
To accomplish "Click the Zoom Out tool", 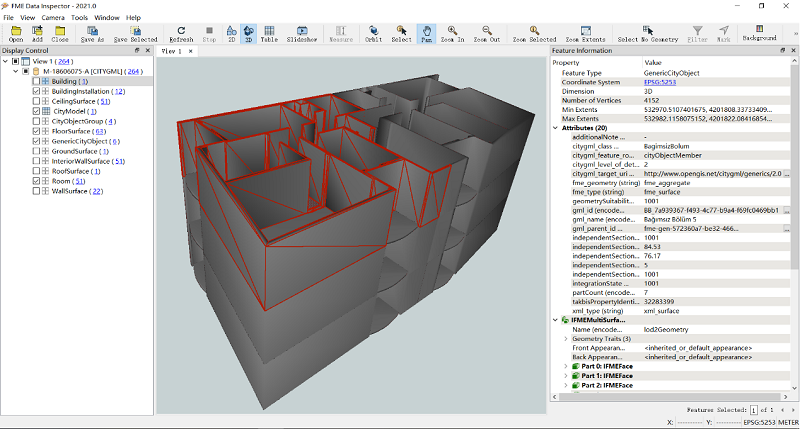I will [487, 34].
